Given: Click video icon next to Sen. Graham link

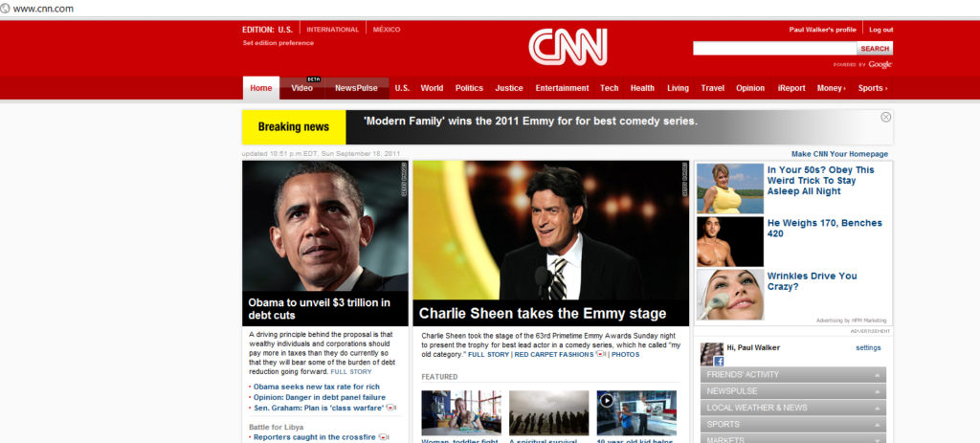Looking at the screenshot, I should click(391, 408).
